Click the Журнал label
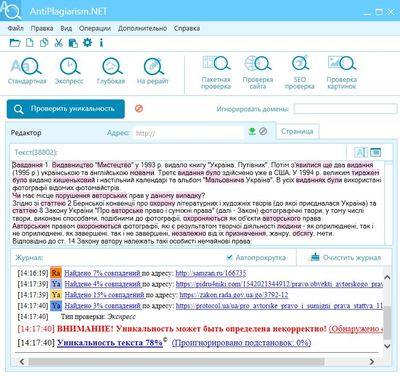The image size is (400, 376). point(29,258)
